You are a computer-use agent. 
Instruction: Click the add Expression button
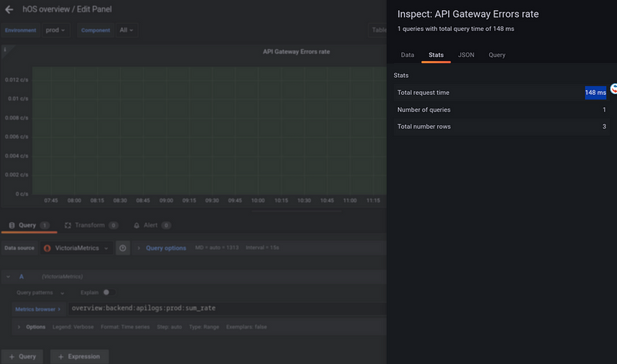pos(79,356)
